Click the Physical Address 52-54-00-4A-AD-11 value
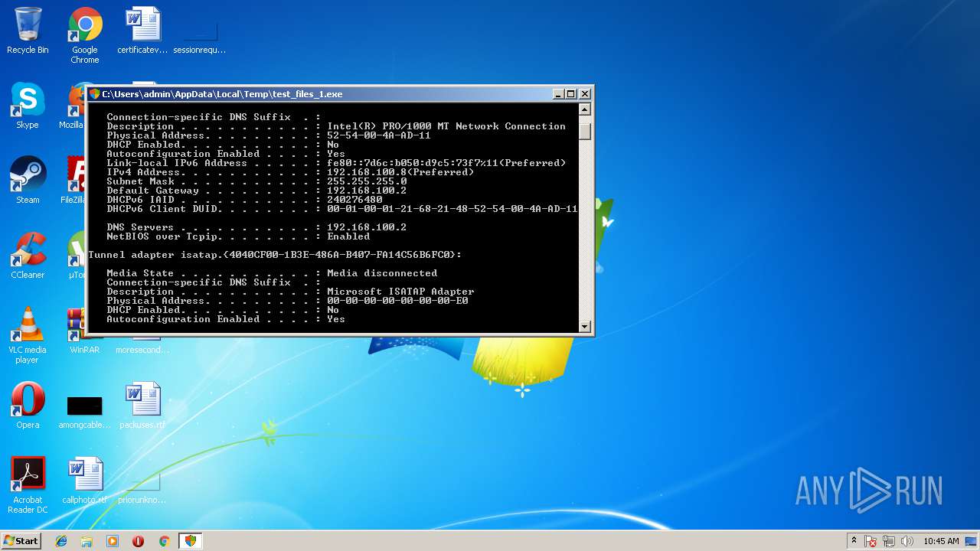 (x=379, y=135)
